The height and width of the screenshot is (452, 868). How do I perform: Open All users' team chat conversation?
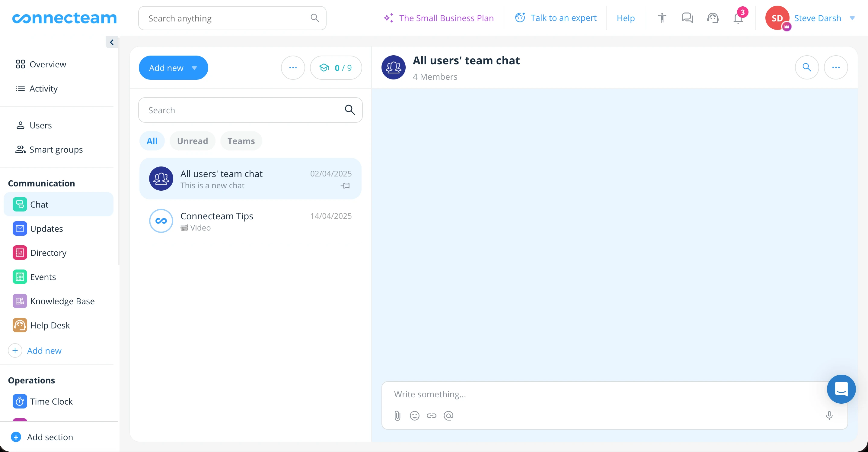[251, 179]
